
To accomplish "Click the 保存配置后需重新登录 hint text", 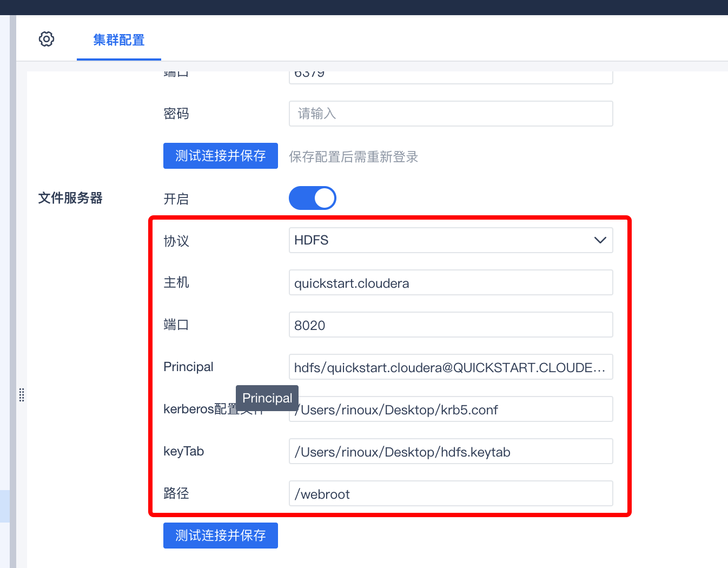I will pyautogui.click(x=354, y=157).
